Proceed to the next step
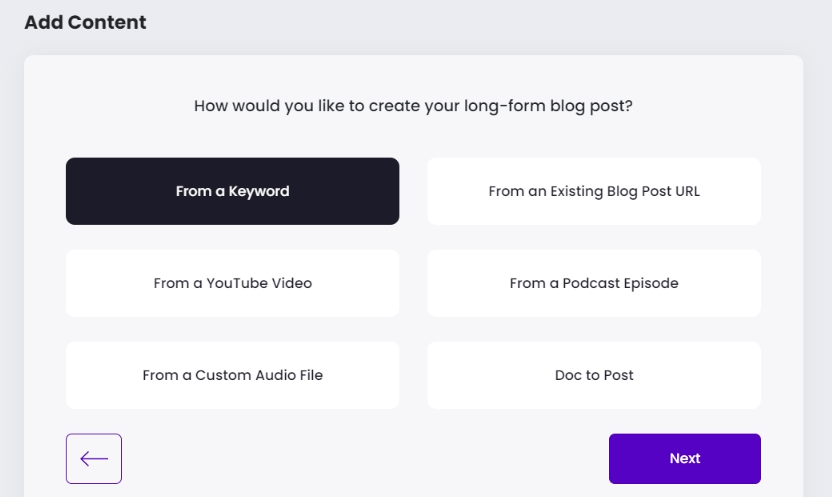Image resolution: width=832 pixels, height=497 pixels. pos(684,459)
